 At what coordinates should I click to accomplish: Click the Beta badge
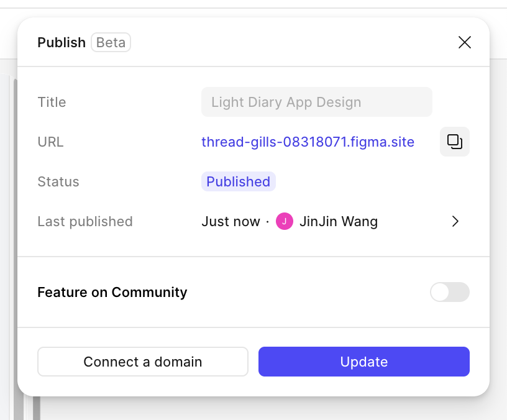coord(111,42)
